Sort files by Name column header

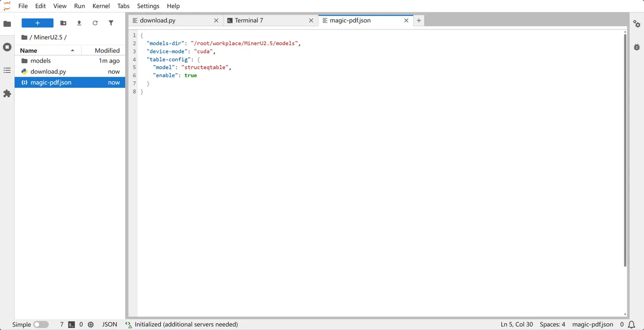[x=48, y=51]
